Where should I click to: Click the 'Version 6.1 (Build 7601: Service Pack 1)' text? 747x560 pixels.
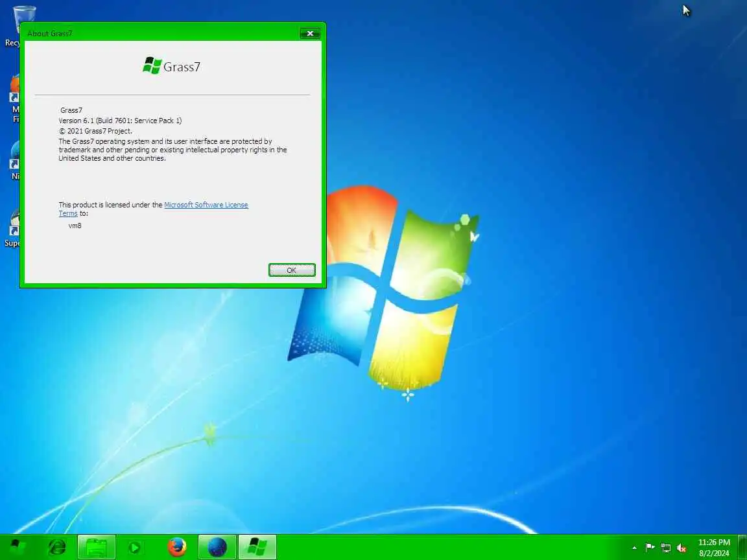pos(120,121)
